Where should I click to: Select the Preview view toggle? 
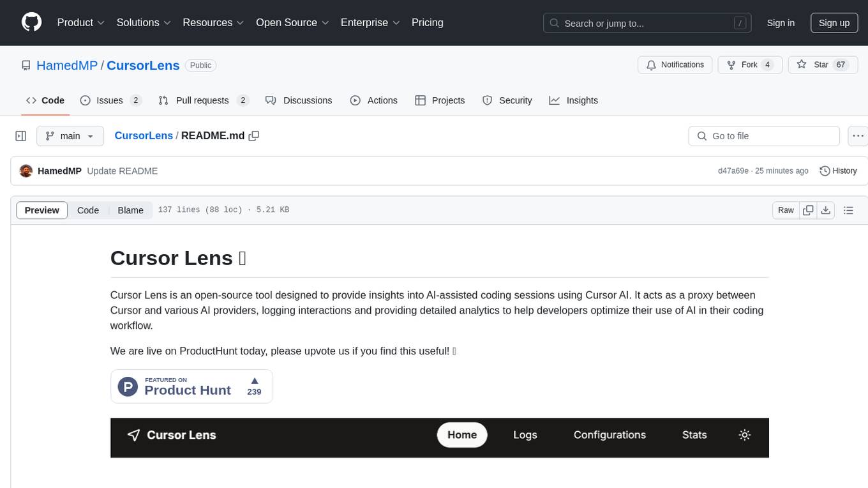42,210
